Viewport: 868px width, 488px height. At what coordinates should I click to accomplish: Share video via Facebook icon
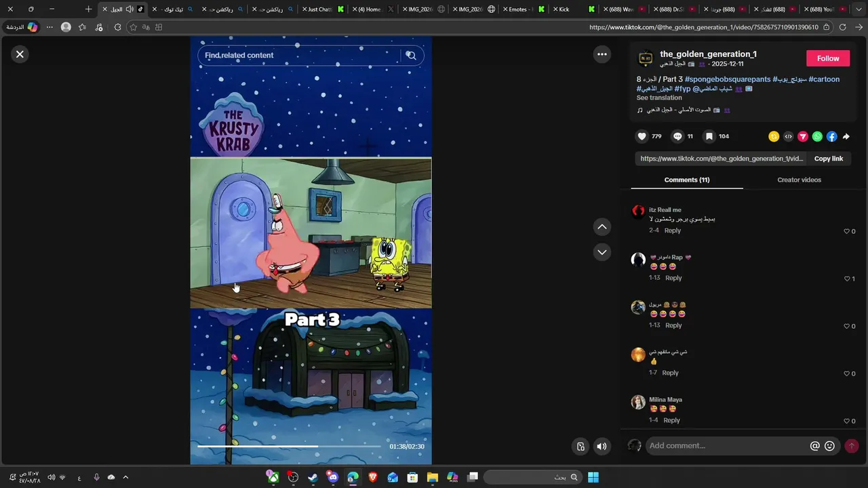(831, 136)
